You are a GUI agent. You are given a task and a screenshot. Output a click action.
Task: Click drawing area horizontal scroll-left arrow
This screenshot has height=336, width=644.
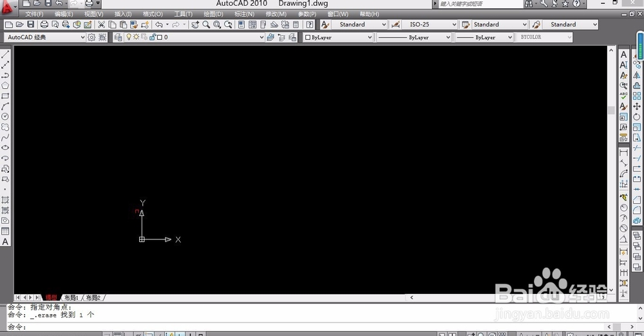pos(412,297)
